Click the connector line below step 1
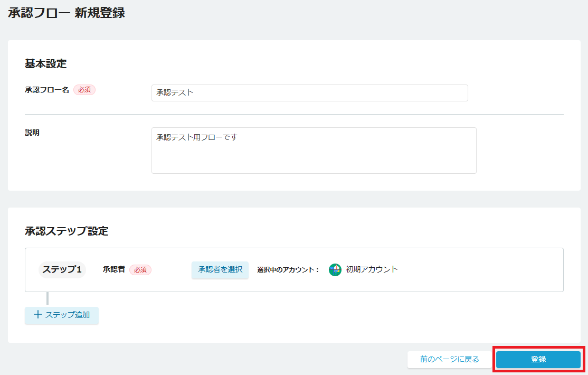The image size is (588, 375). pyautogui.click(x=48, y=299)
